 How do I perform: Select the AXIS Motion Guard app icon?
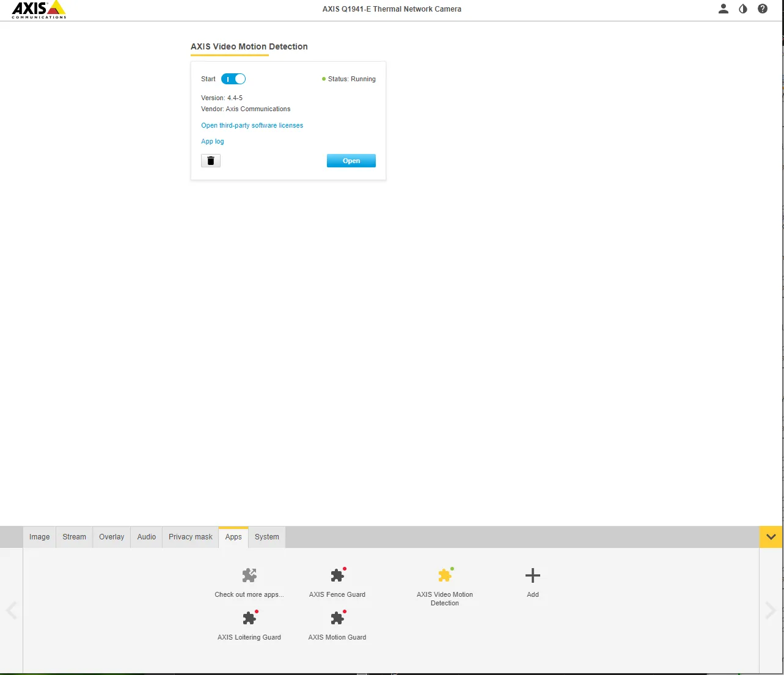(337, 618)
